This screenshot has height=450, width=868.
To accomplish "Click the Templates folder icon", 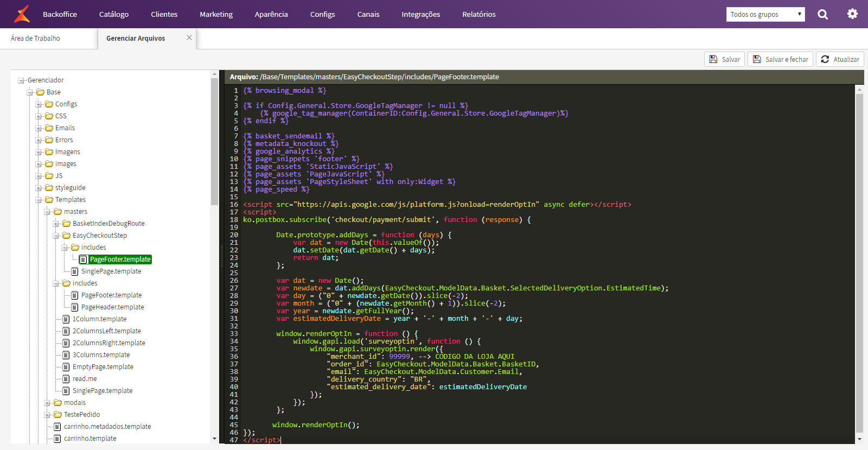I will [49, 200].
